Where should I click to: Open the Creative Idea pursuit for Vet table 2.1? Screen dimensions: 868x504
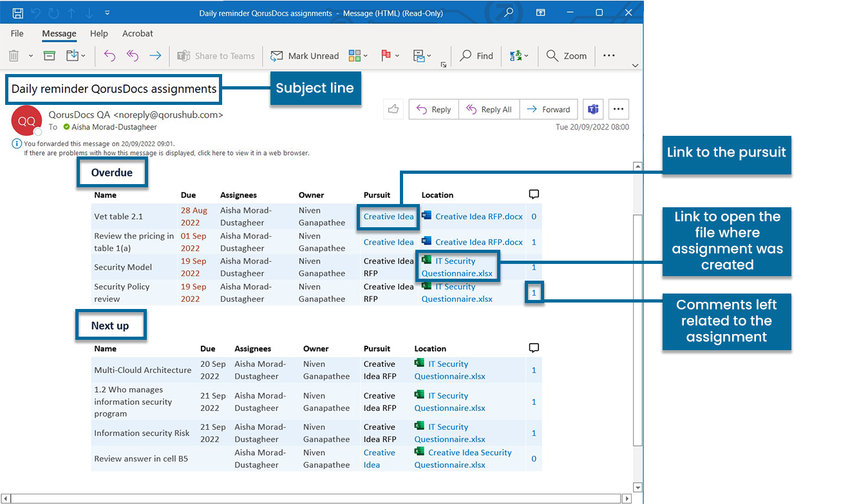click(389, 216)
